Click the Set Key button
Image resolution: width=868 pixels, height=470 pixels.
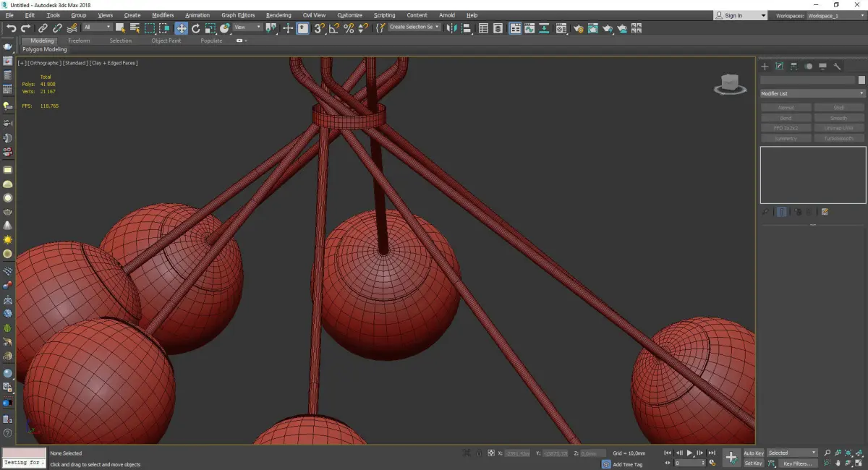pos(753,463)
